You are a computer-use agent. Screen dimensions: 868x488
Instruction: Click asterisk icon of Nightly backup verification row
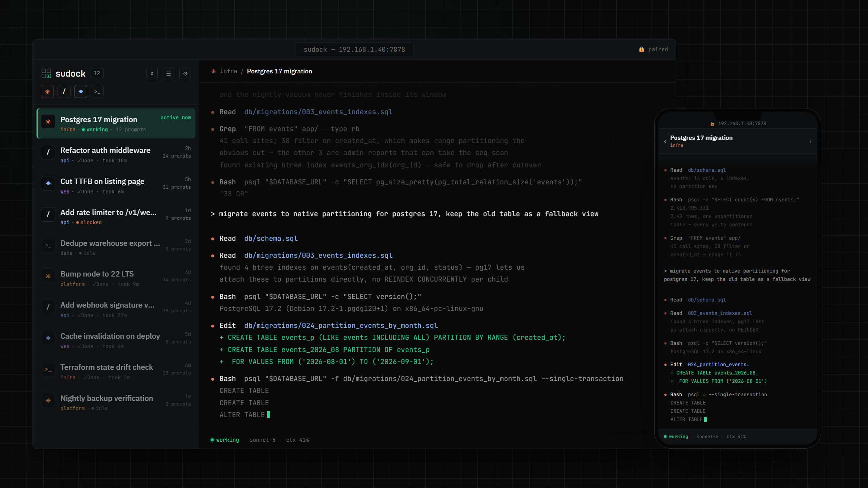coord(48,401)
